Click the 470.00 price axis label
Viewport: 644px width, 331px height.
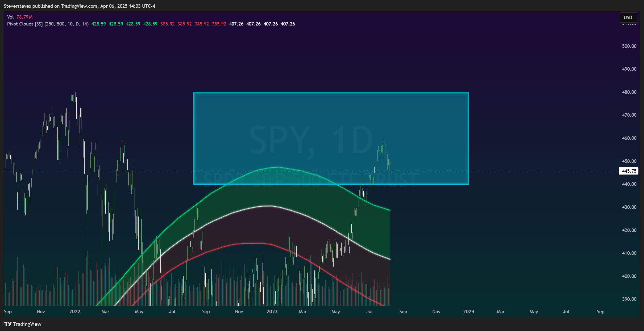(x=629, y=115)
